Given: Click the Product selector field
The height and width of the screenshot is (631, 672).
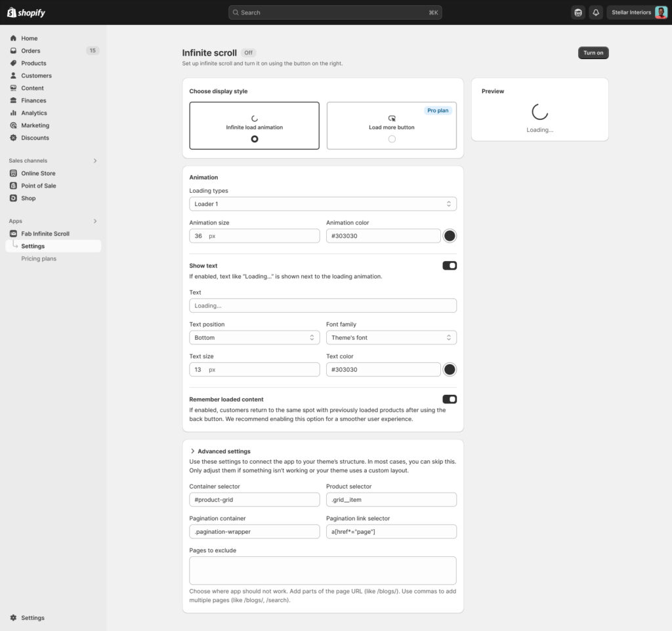Looking at the screenshot, I should tap(391, 500).
